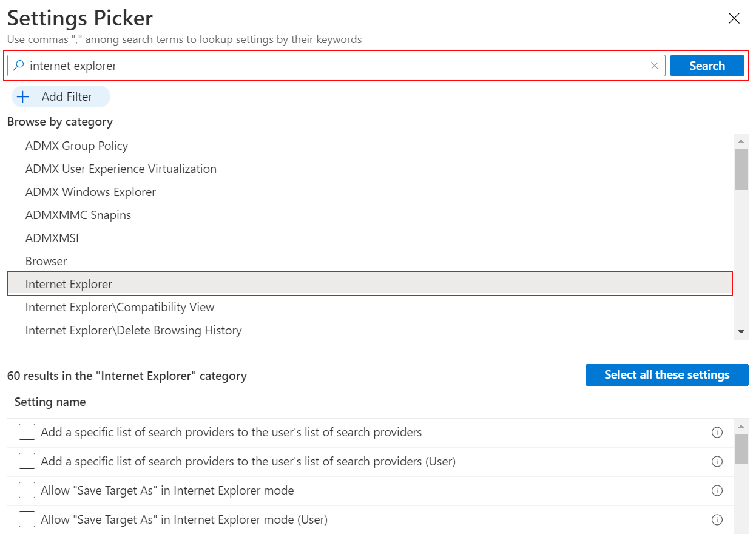Open info for "Save Target As" (User) setting
This screenshot has width=756, height=534.
(717, 520)
